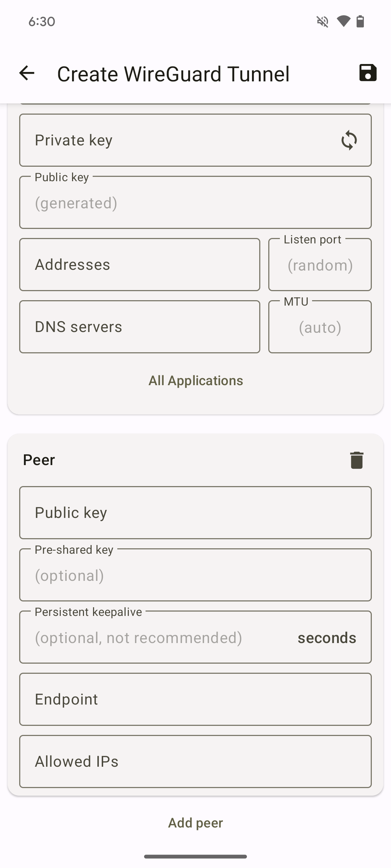Tap the battery status icon
Viewport: 391px width, 868px height.
point(360,21)
